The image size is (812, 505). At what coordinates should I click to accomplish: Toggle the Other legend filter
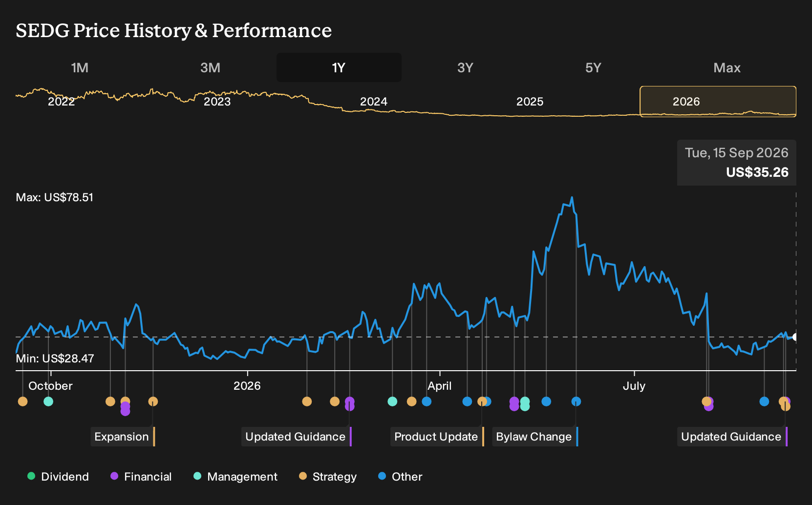(x=400, y=477)
